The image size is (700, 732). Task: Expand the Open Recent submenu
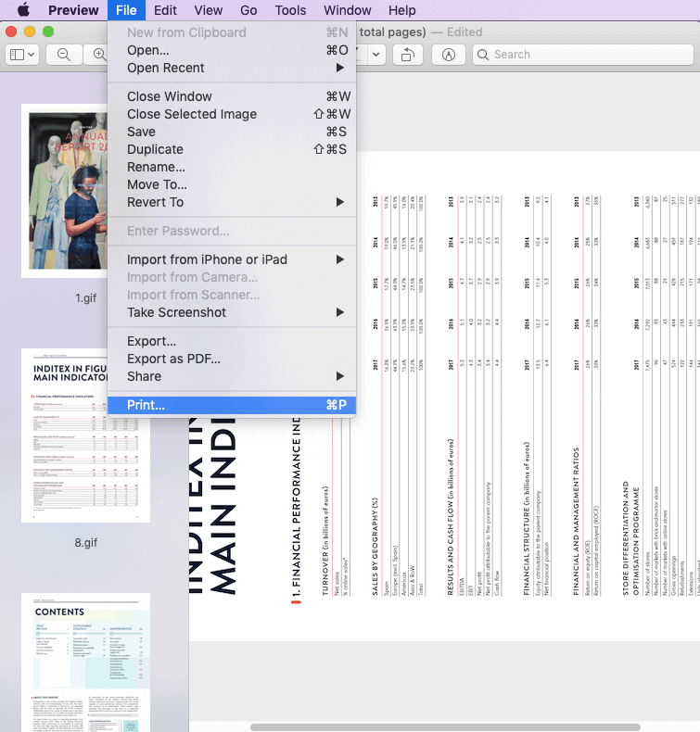pos(339,68)
